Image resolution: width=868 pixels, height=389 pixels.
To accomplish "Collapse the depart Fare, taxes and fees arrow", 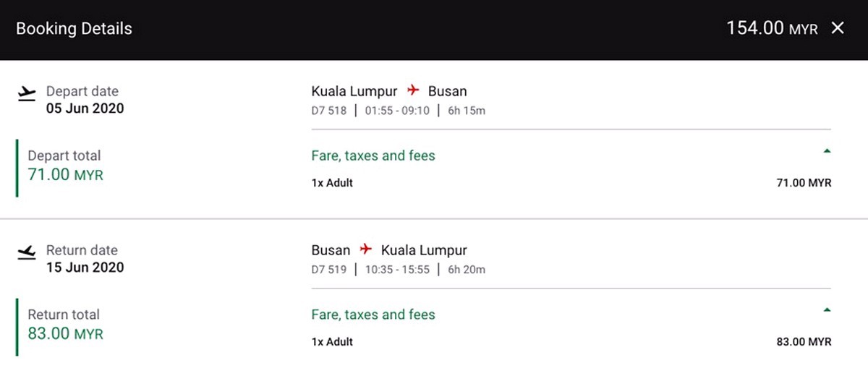I will tap(827, 151).
